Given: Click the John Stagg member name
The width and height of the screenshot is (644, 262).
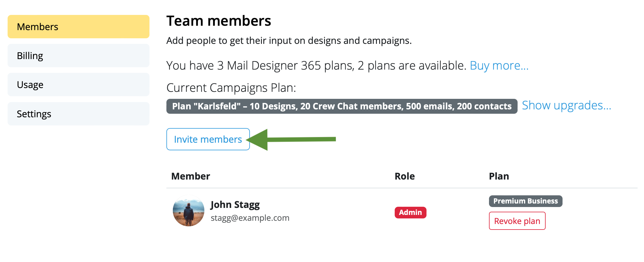Looking at the screenshot, I should pos(235,205).
